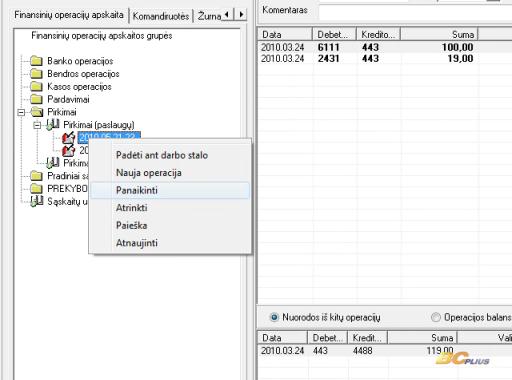The width and height of the screenshot is (512, 380).
Task: Show next tabs with the right arrow
Action: pyautogui.click(x=241, y=14)
